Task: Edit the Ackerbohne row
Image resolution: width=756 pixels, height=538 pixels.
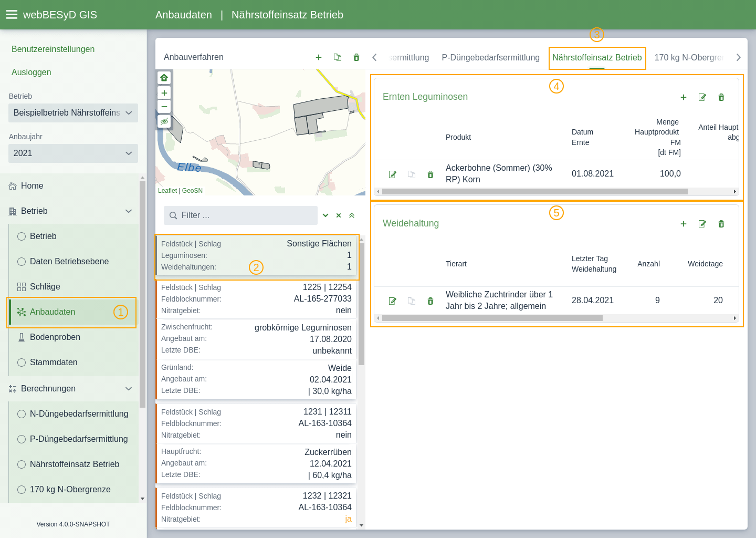Action: click(393, 174)
